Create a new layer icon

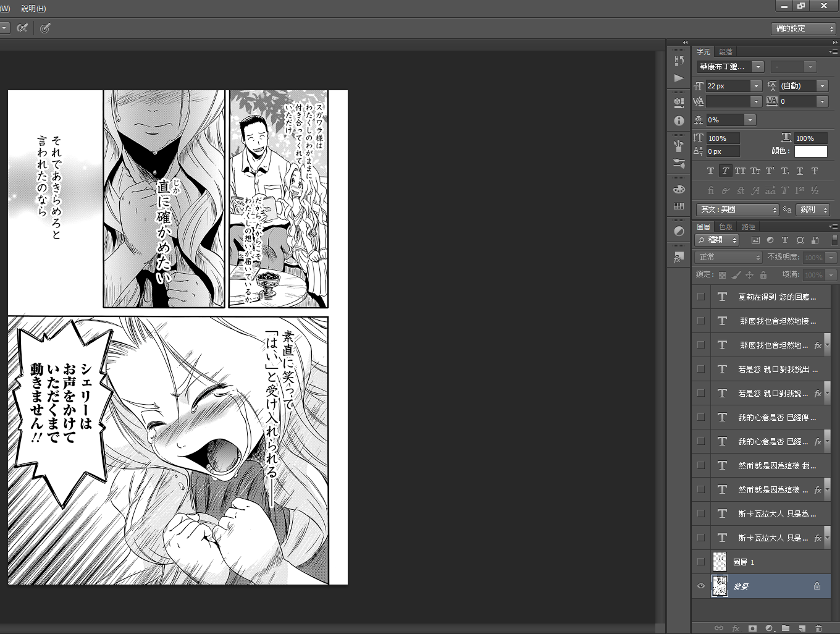(802, 628)
